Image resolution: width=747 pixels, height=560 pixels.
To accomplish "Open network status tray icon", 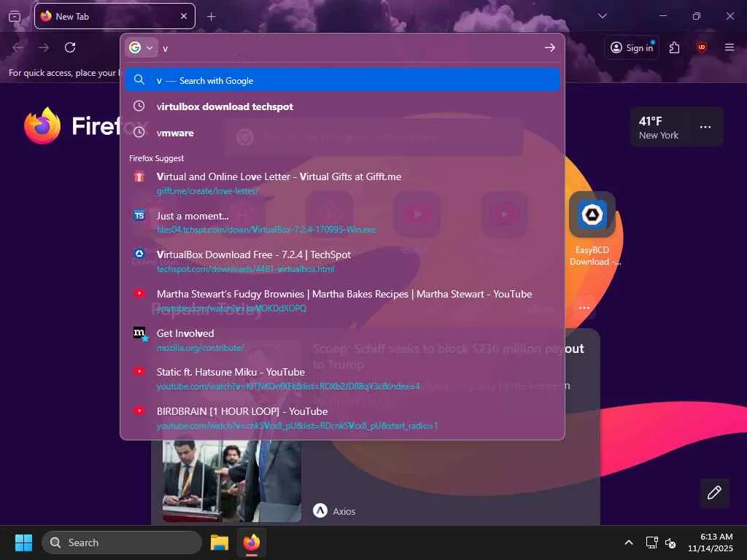I will [651, 542].
